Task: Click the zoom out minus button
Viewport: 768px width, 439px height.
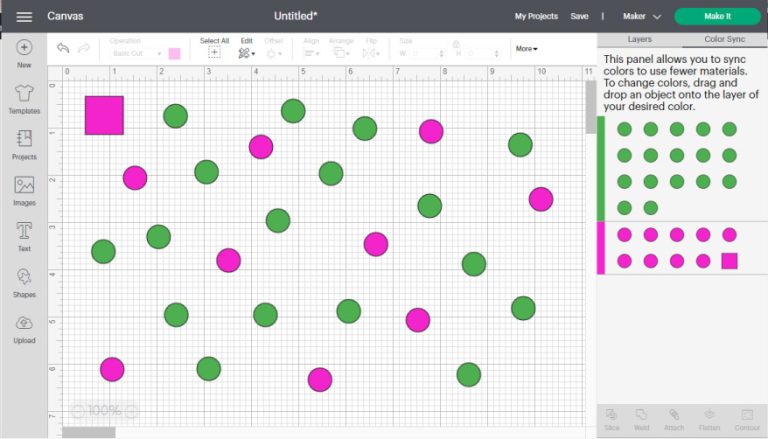Action: tap(78, 411)
